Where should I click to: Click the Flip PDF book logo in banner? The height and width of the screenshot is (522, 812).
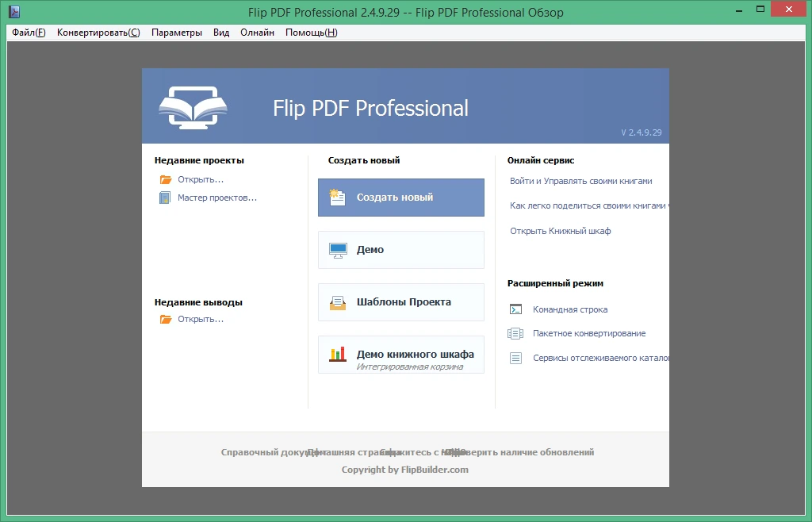[x=193, y=107]
